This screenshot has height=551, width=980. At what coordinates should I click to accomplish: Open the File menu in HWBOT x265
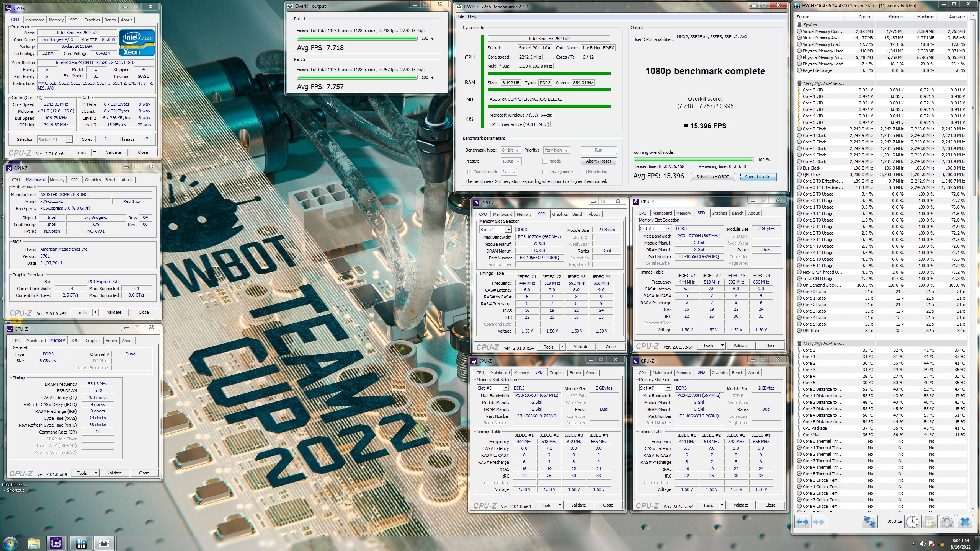pos(461,16)
